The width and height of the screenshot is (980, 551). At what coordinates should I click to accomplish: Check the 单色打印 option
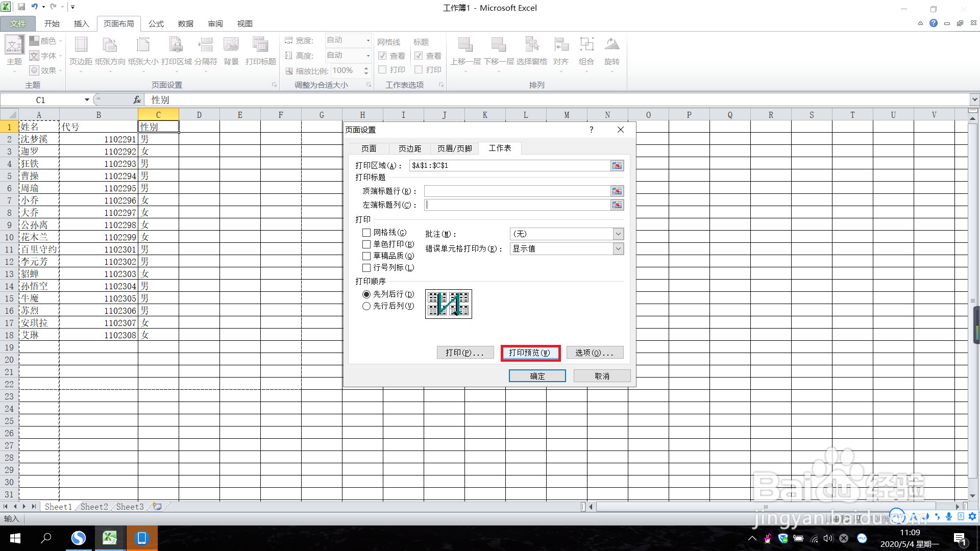(366, 244)
